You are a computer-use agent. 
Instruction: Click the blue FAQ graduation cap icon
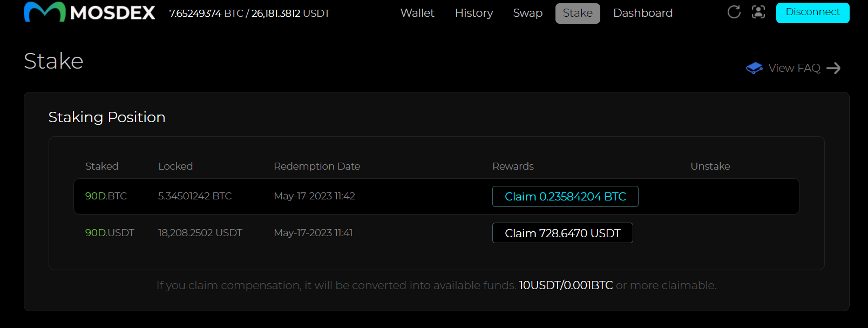point(754,68)
